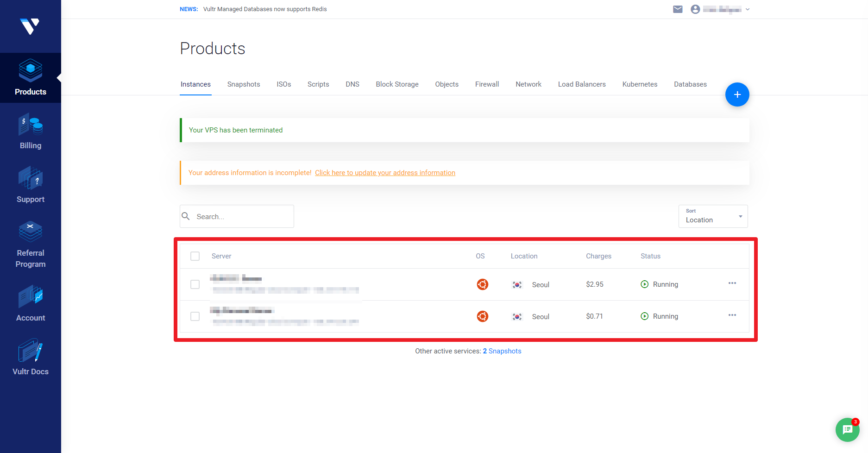Open the mail notifications icon
868x453 pixels.
pyautogui.click(x=678, y=9)
